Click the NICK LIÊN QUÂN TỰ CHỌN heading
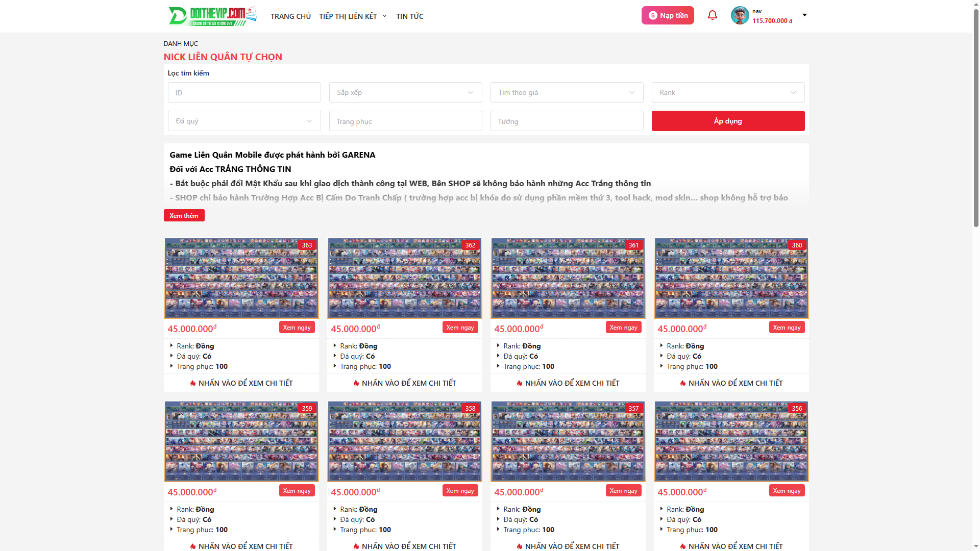 tap(223, 57)
